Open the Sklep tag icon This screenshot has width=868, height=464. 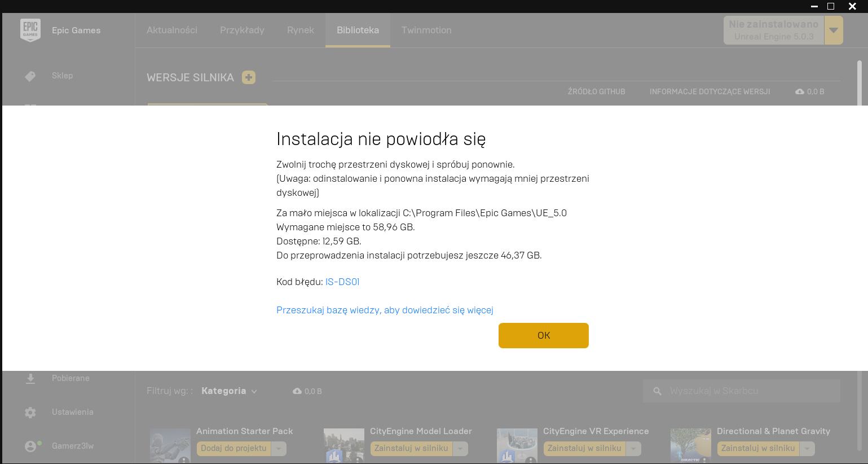point(30,76)
